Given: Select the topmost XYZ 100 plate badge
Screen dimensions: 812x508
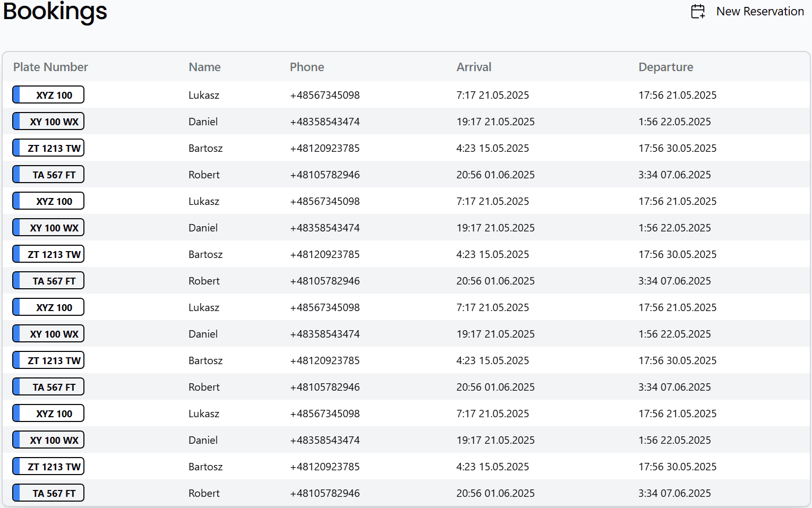Looking at the screenshot, I should pyautogui.click(x=48, y=95).
